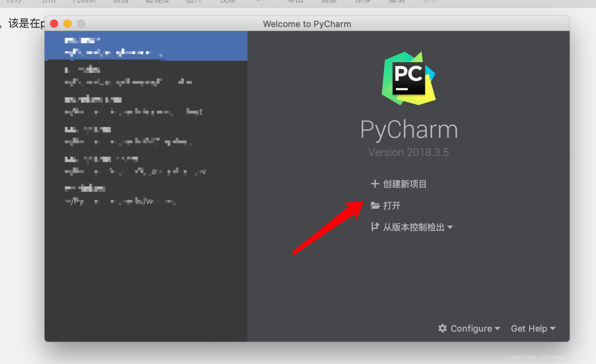Click the PyCharm PC logo
The image size is (596, 364).
[x=409, y=78]
